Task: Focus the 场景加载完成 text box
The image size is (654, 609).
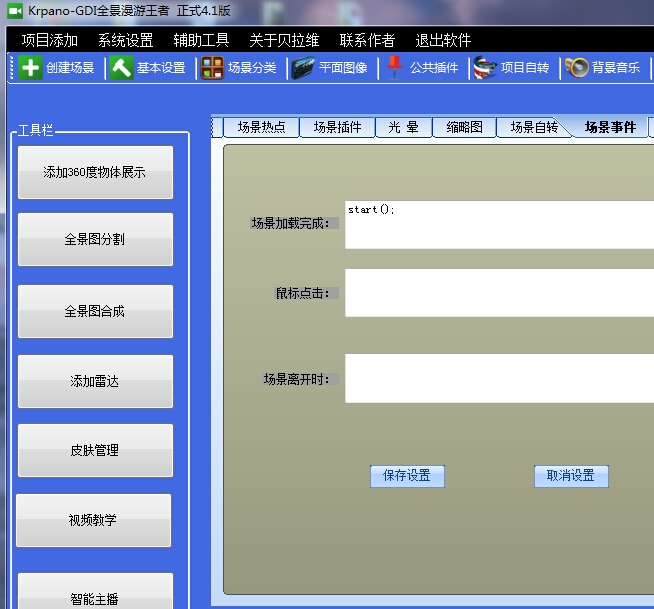Action: (499, 225)
